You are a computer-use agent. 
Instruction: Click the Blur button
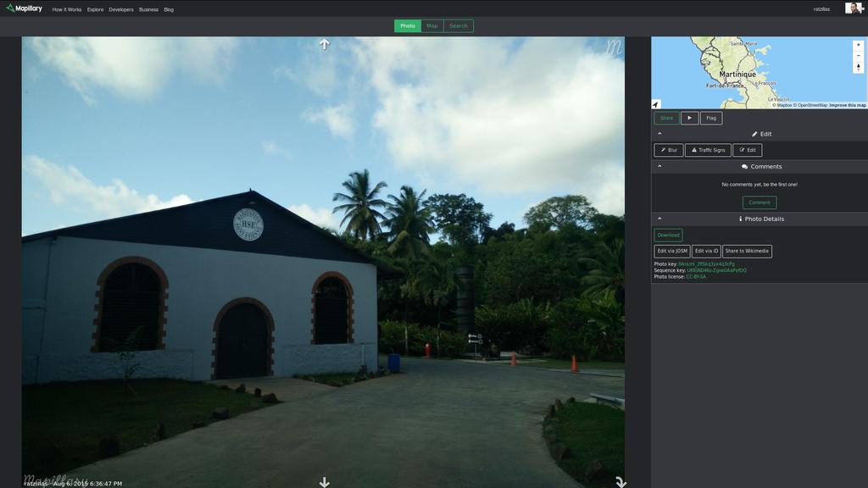[x=669, y=150]
